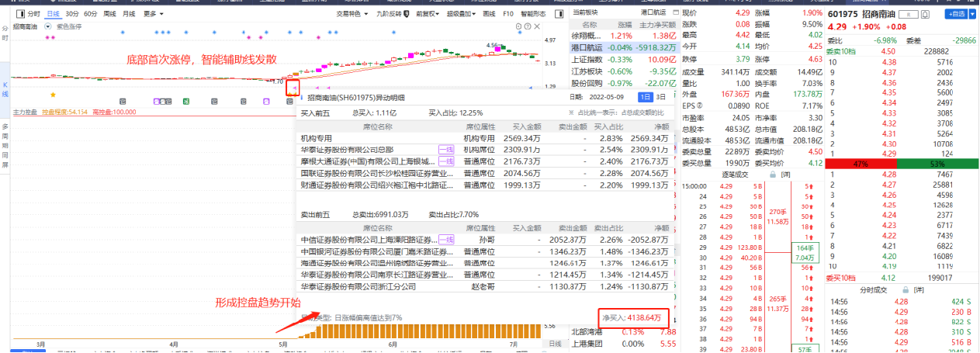980x353 pixels.
Task: Click the 委卖10档 header
Action: [x=841, y=50]
